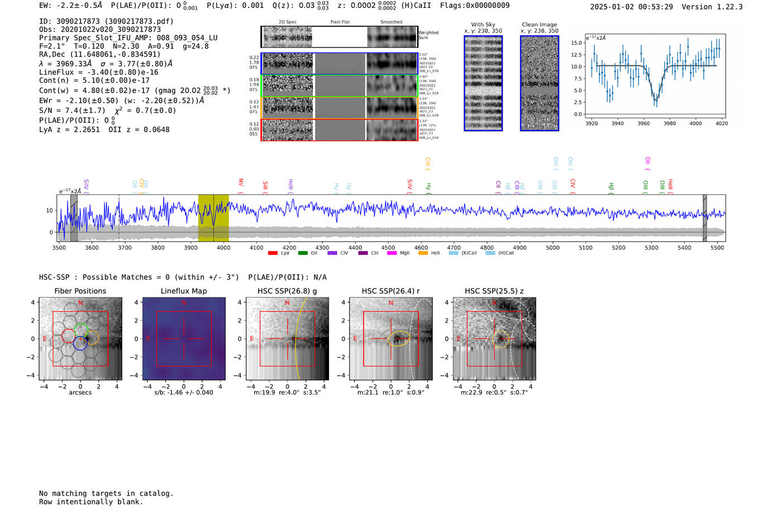Click the orange fiber circle in Fiber Positions
782x532 pixels.
[92, 337]
